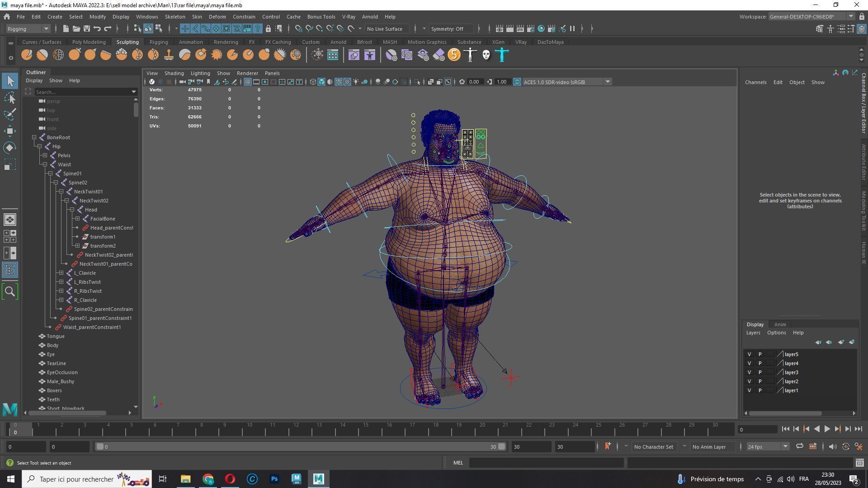Activate the Move tool in toolbox
The width and height of the screenshot is (868, 488).
tap(10, 131)
